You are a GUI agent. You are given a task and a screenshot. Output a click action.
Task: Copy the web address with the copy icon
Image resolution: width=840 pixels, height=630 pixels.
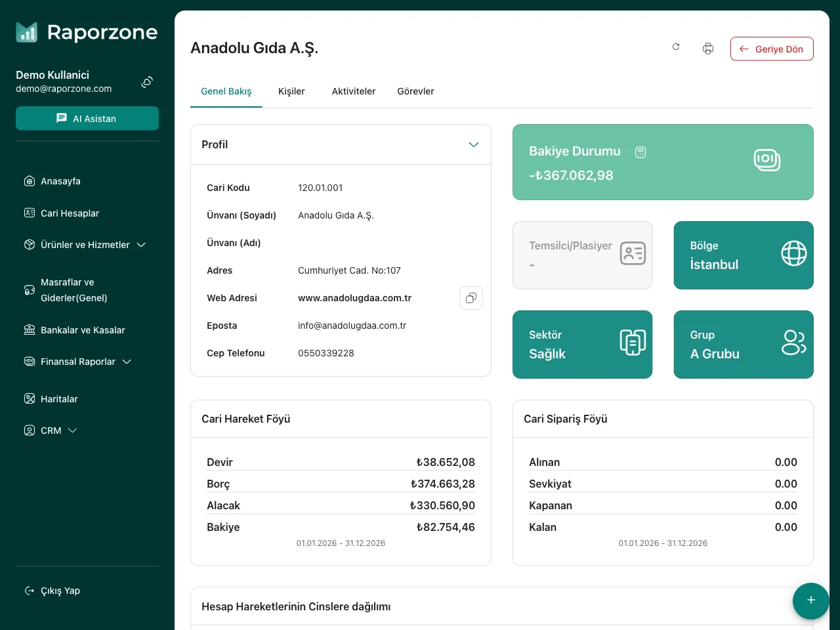click(x=471, y=298)
